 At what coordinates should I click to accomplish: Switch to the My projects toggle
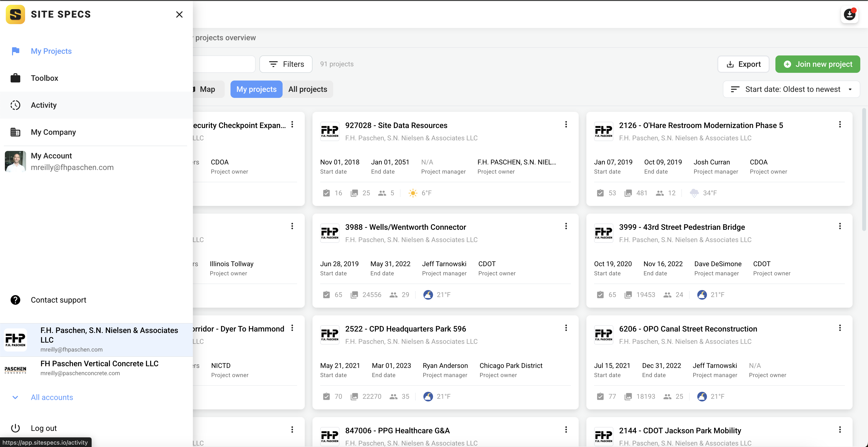coord(256,89)
